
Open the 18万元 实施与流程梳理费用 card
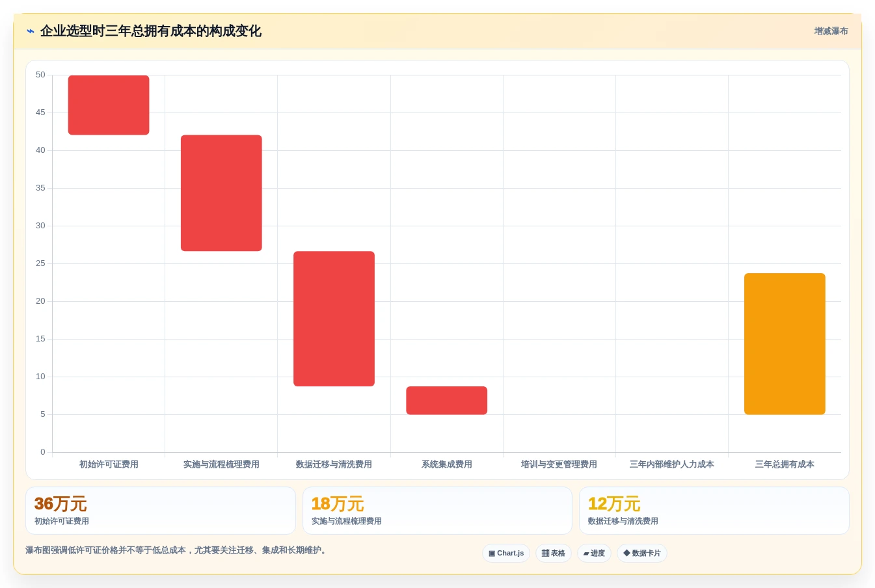(x=437, y=511)
